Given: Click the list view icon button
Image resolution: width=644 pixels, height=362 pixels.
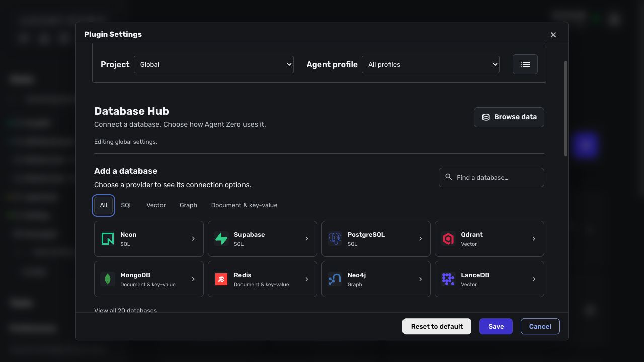Looking at the screenshot, I should point(525,64).
